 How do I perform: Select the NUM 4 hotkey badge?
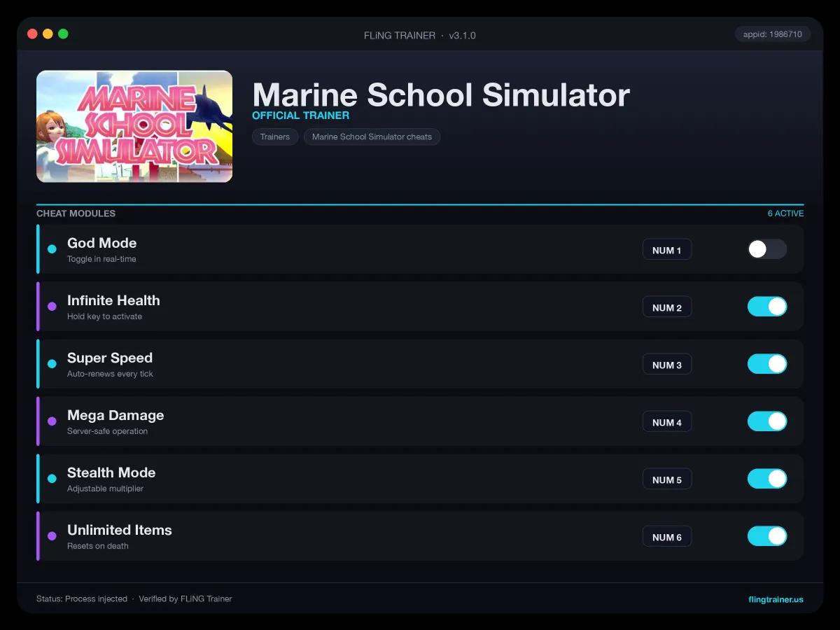coord(667,422)
